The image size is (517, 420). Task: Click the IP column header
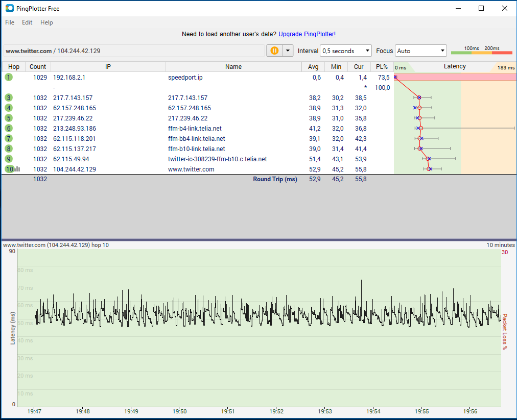click(x=108, y=66)
